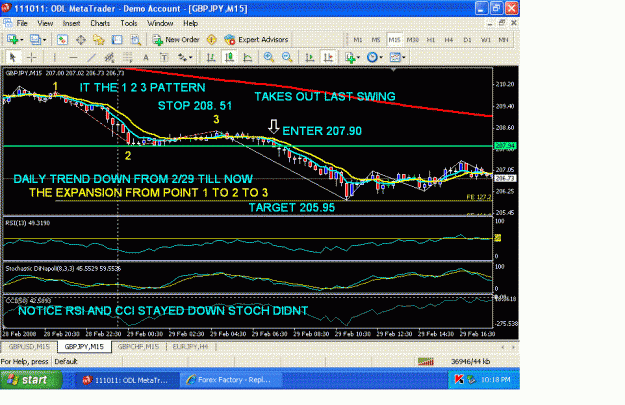Screen dimensions: 625x405
Task: Switch timeframe to H1
Action: coord(430,40)
